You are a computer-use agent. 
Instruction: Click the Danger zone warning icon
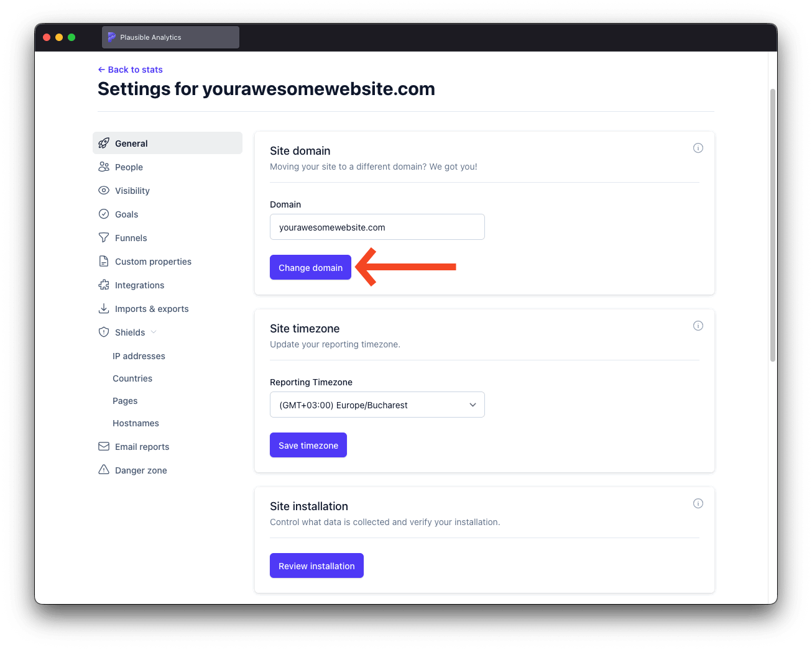coord(104,470)
